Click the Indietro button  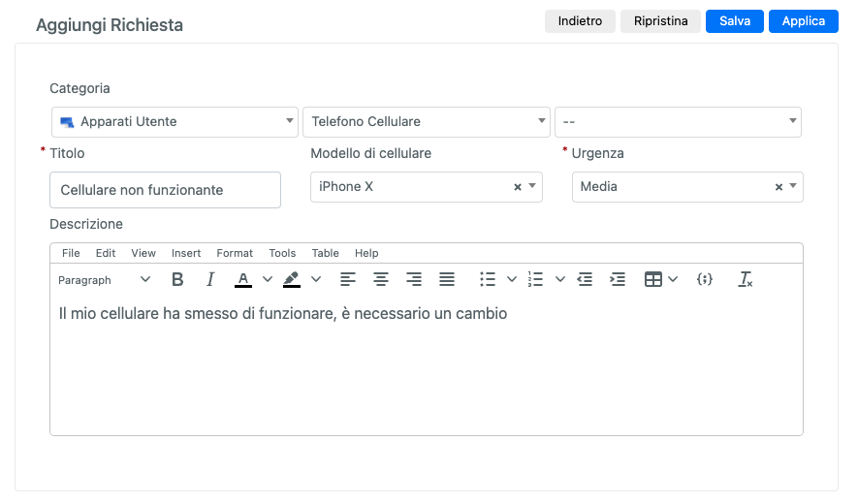tap(580, 21)
